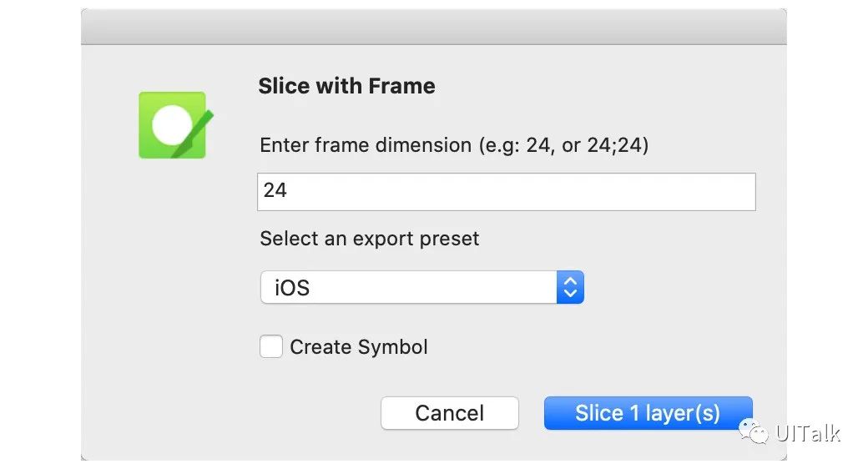Click the blue up-down chevrons icon
Viewport: 868px width, 469px height.
coord(570,287)
